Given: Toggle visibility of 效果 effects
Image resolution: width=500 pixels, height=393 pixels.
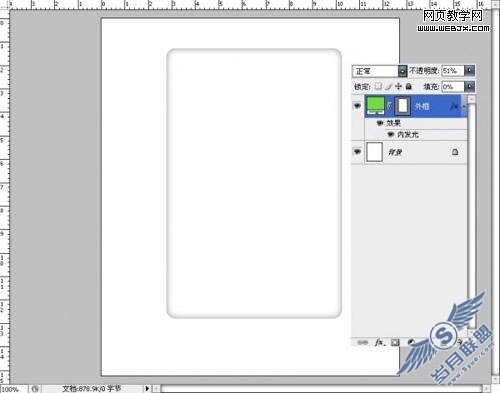Looking at the screenshot, I should (x=380, y=123).
